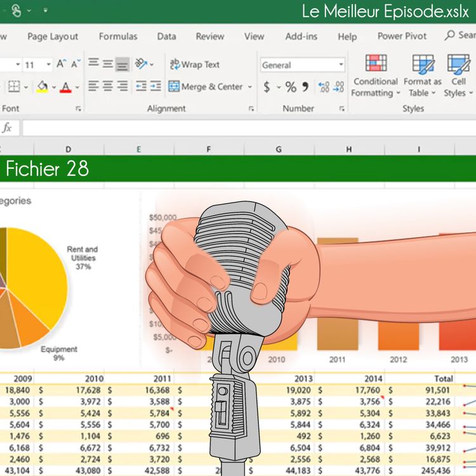Screen dimensions: 476x476
Task: Click the Percent Style icon
Action: pos(291,87)
